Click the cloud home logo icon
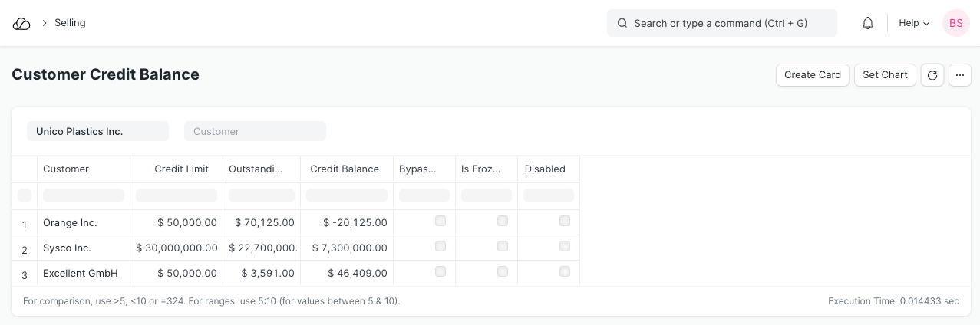This screenshot has width=980, height=325. 21,24
